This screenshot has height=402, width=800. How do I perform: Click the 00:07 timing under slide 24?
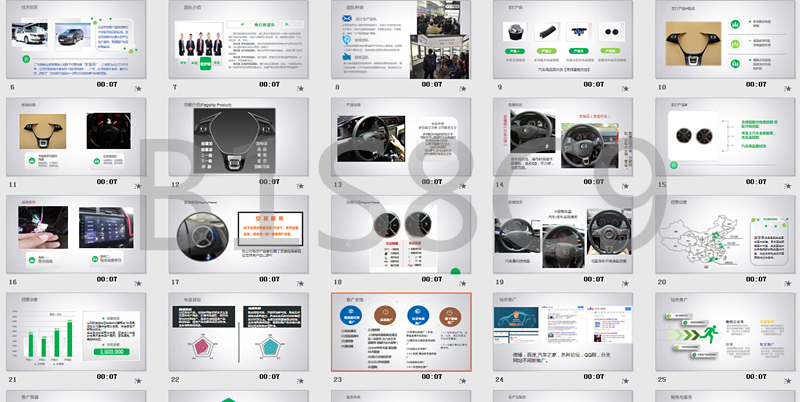click(593, 376)
